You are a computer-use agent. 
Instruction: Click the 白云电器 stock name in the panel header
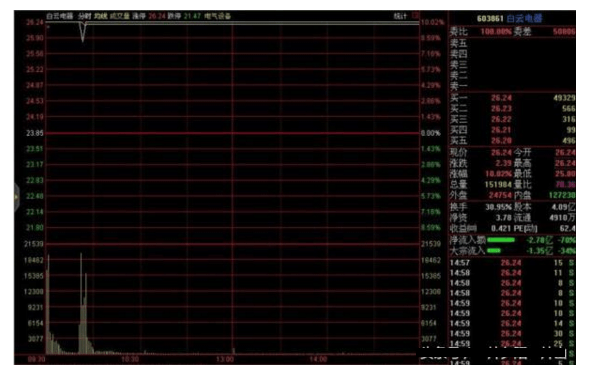pos(524,18)
